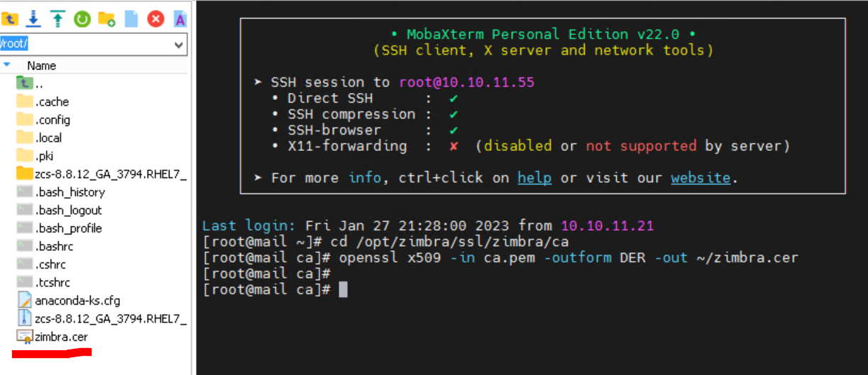The image size is (868, 375).
Task: Click the /root/ path input field
Action: tap(85, 44)
